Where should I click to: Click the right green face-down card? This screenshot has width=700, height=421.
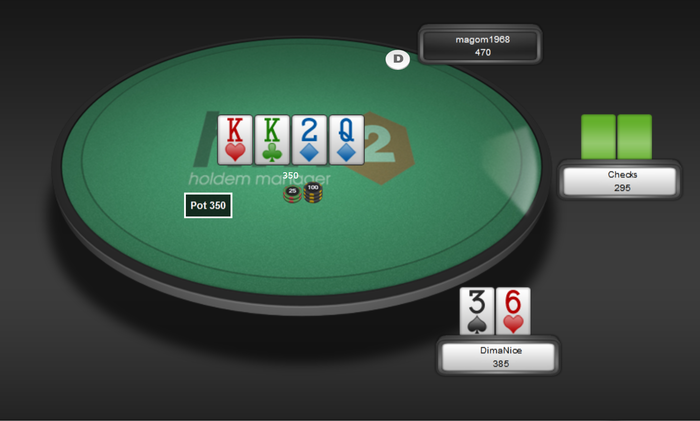tap(635, 137)
